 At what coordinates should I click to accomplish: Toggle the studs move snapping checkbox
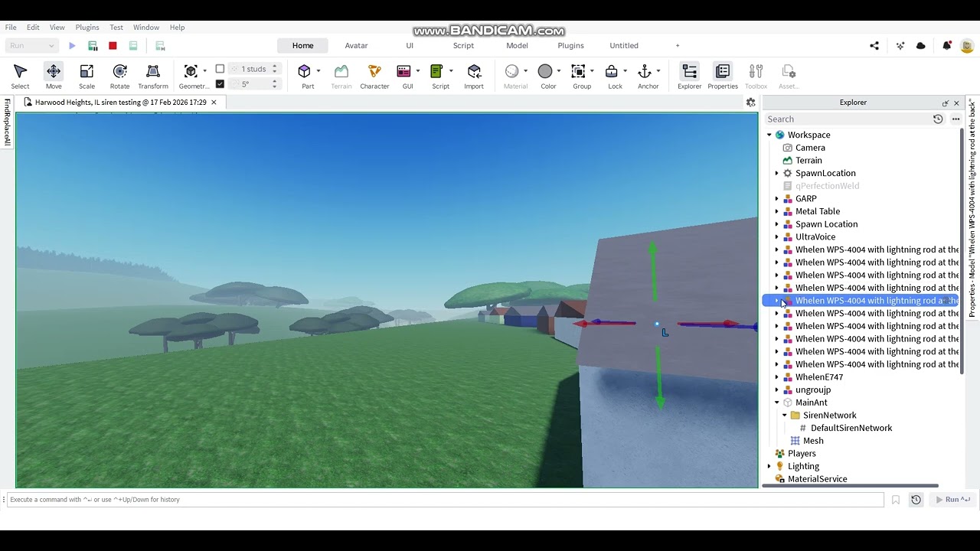(220, 69)
